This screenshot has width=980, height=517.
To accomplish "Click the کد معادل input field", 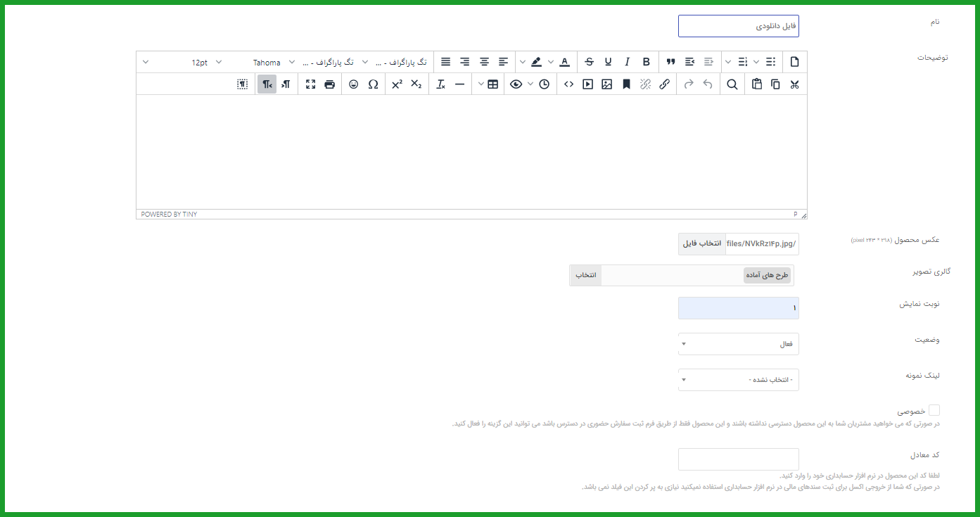I will coord(738,459).
